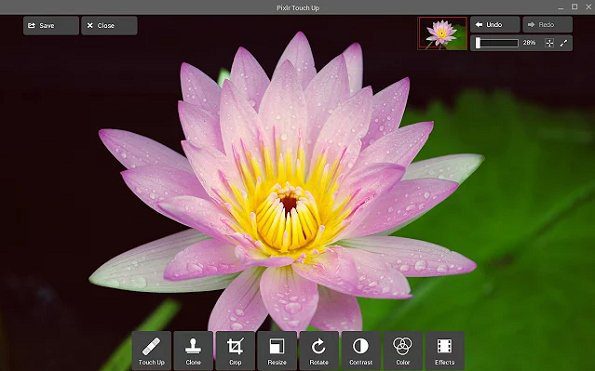
Task: Undo the last edit
Action: pyautogui.click(x=495, y=25)
